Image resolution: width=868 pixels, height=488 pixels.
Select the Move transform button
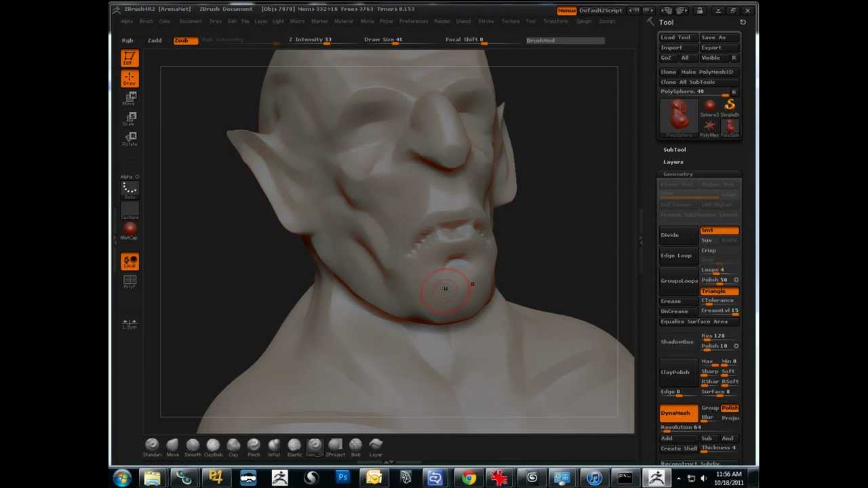[130, 99]
